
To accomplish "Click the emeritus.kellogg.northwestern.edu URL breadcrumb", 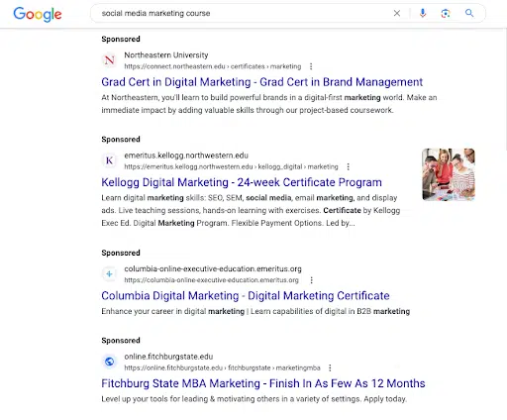I will coord(231,166).
